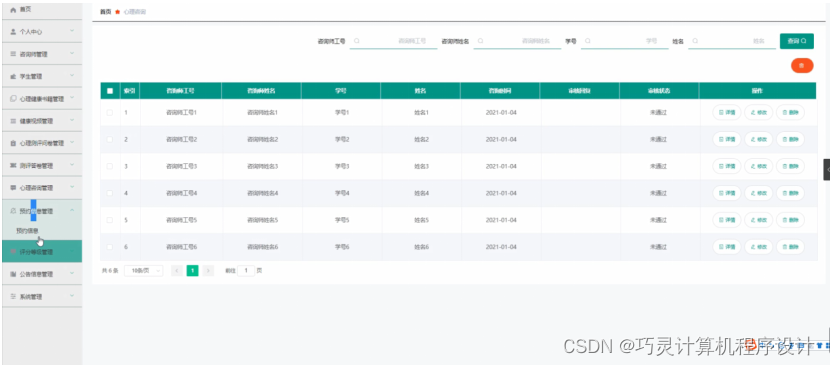Image resolution: width=830 pixels, height=365 pixels.
Task: Expand the 心理健康书籍管理 sidebar menu
Action: tap(42, 98)
